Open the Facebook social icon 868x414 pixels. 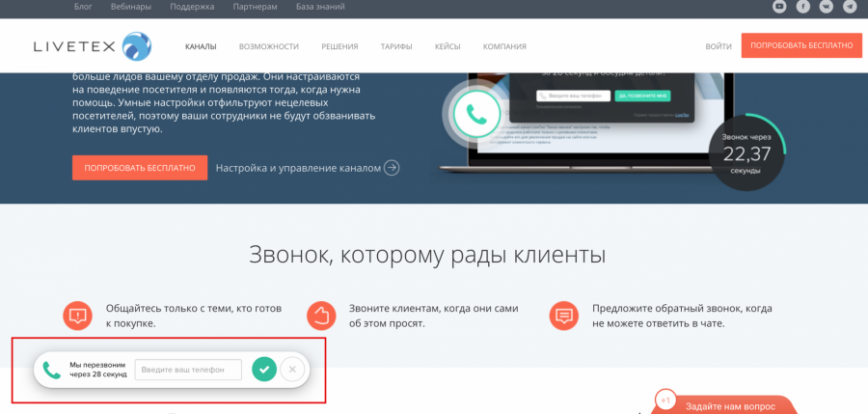coord(802,7)
